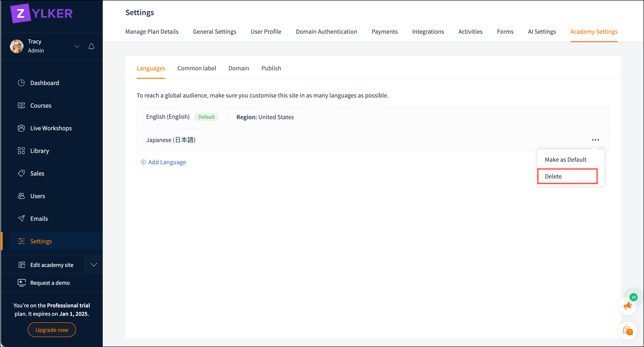
Task: Open Library grid icon
Action: click(21, 151)
